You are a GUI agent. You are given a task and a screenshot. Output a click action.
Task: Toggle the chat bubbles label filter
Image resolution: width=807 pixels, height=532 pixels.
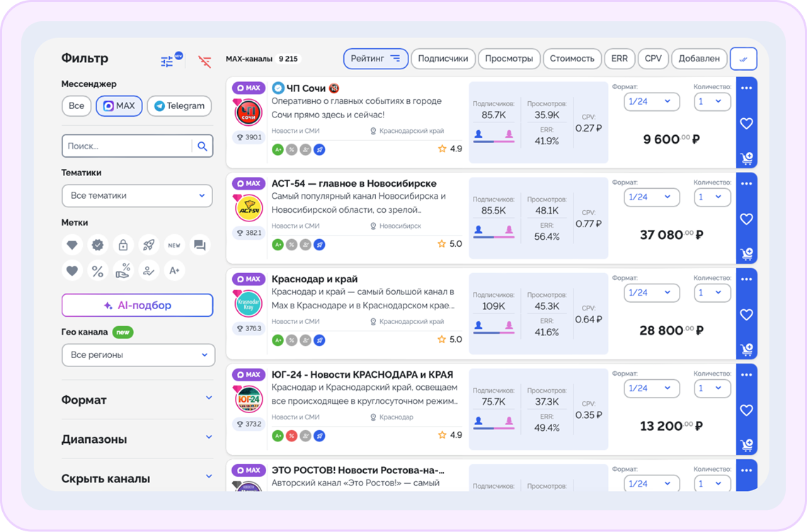200,245
